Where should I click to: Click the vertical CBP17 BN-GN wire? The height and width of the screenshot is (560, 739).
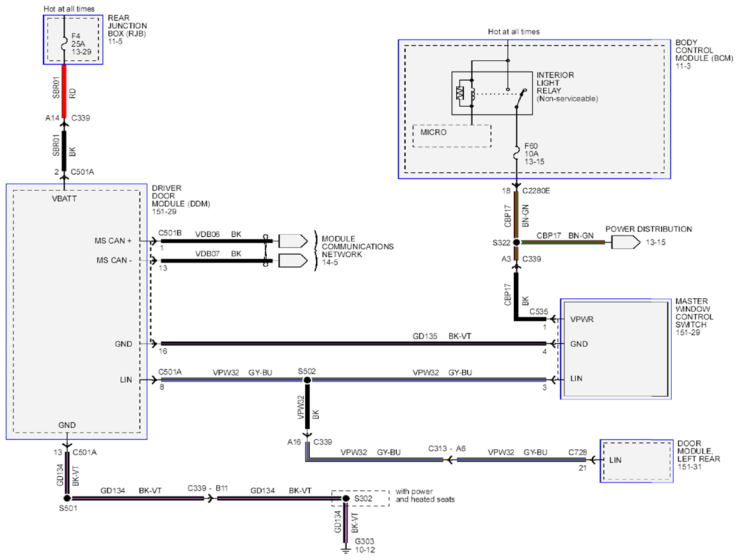pos(516,215)
